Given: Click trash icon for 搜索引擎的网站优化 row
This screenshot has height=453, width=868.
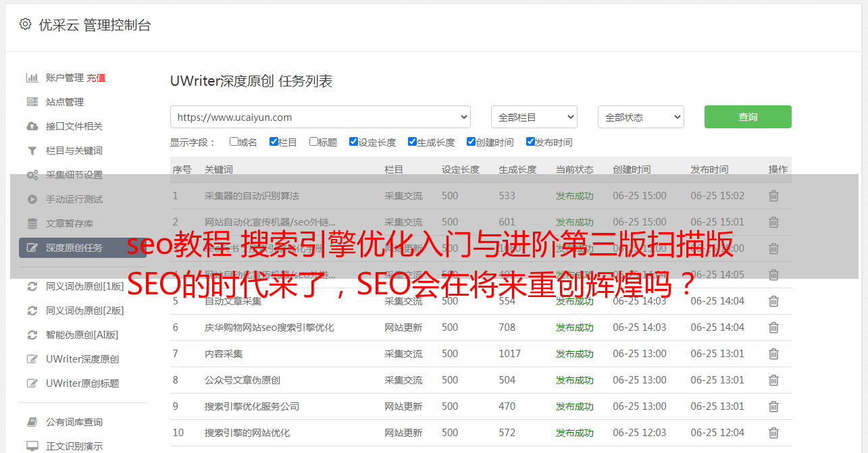Looking at the screenshot, I should click(773, 433).
